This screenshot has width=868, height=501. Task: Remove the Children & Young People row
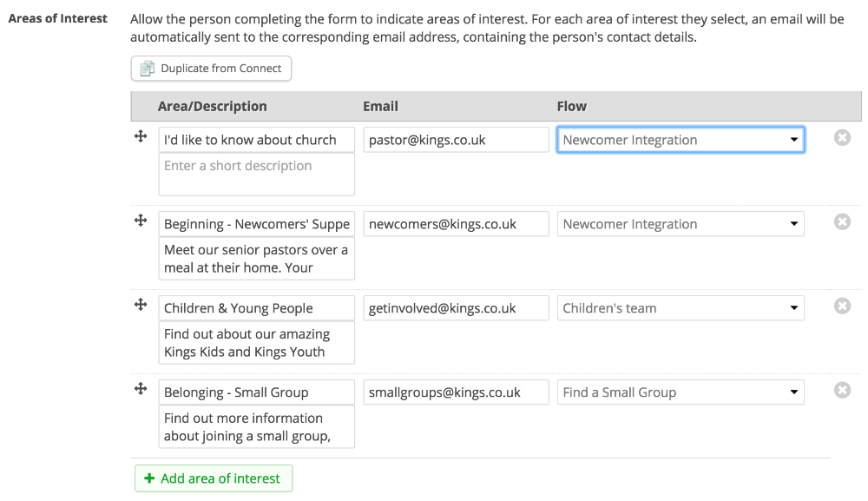pyautogui.click(x=842, y=307)
